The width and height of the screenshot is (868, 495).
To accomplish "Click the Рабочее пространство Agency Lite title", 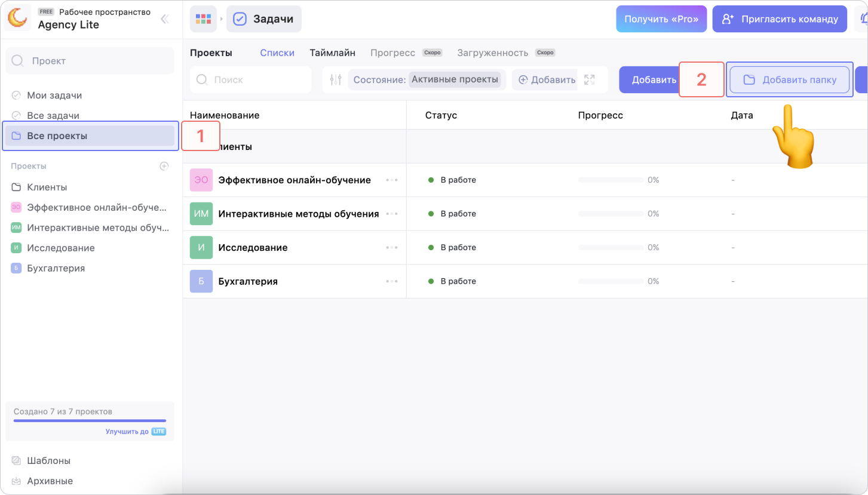I will click(94, 19).
